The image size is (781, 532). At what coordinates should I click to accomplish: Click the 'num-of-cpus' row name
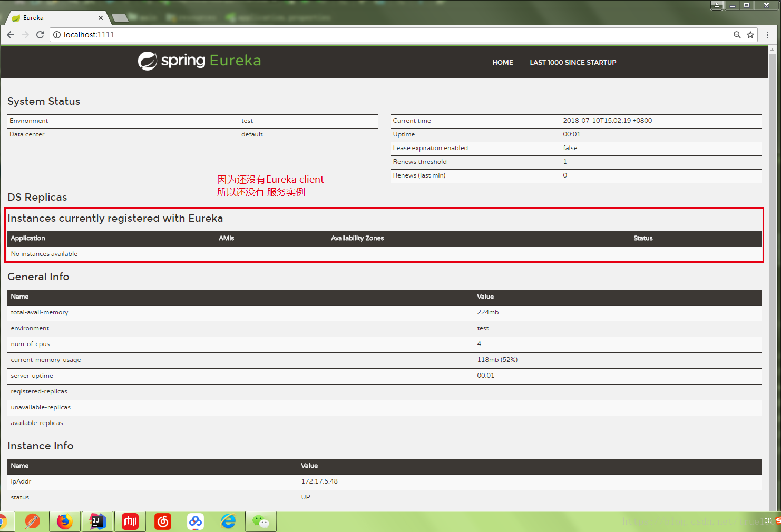pyautogui.click(x=30, y=344)
